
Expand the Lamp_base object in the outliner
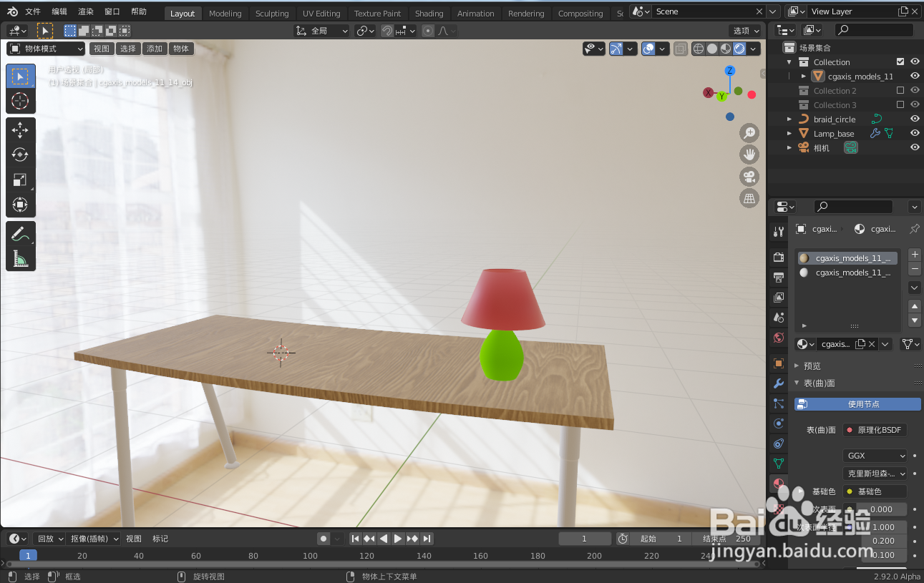pyautogui.click(x=790, y=133)
